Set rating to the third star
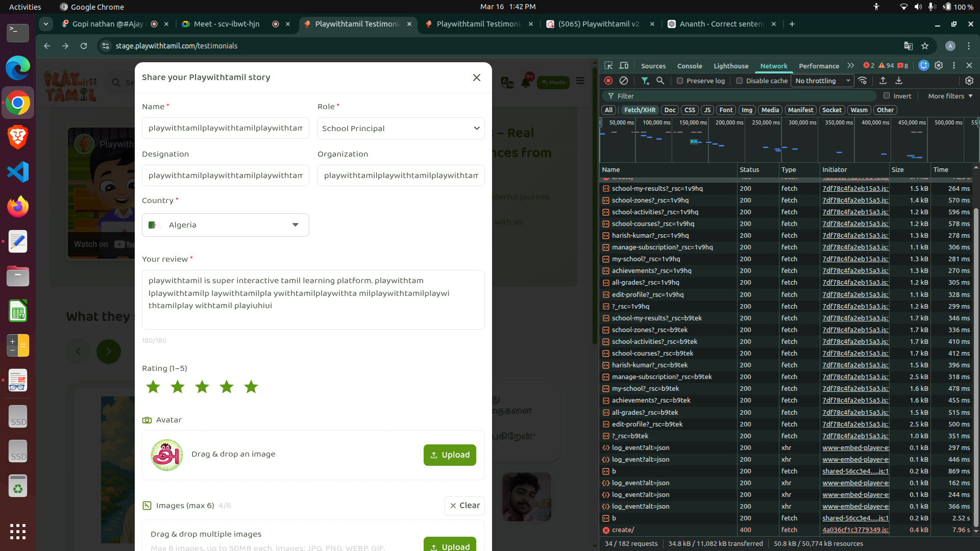 pos(202,387)
